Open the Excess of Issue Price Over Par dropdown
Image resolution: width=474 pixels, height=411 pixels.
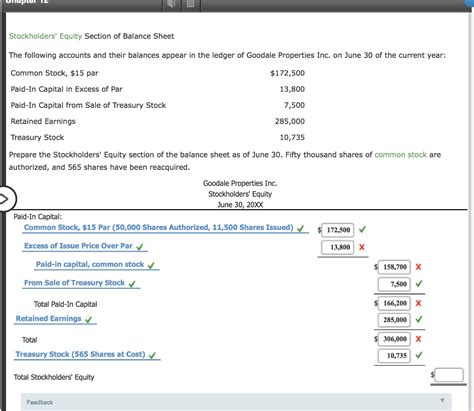85,246
